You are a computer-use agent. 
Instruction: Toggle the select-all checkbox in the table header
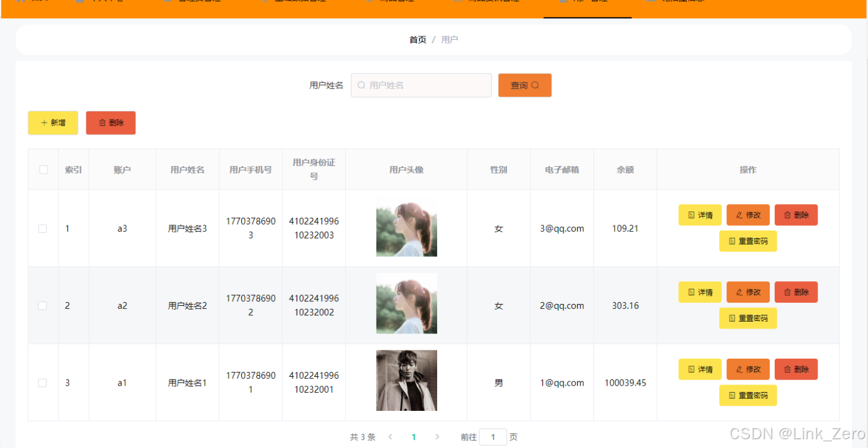[42, 169]
